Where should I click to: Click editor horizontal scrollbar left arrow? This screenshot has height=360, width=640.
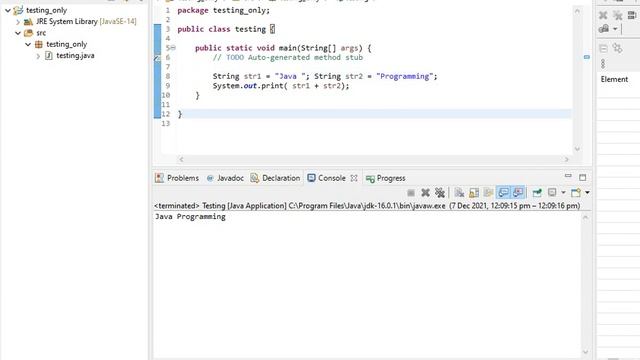(181, 160)
